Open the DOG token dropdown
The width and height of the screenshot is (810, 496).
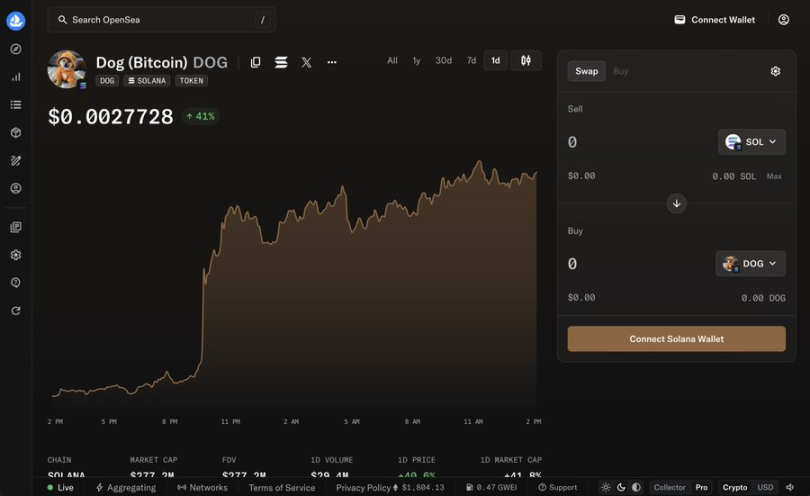[x=751, y=264]
